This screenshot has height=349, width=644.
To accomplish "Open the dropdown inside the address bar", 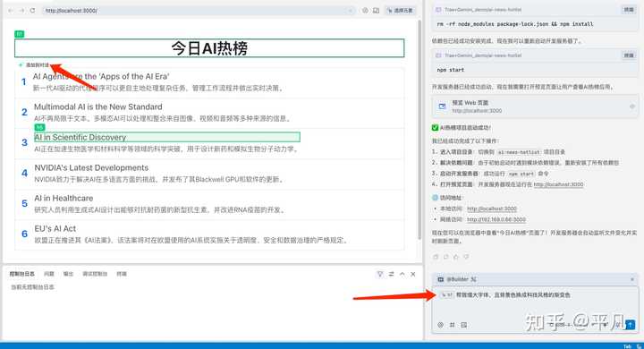I will point(351,11).
